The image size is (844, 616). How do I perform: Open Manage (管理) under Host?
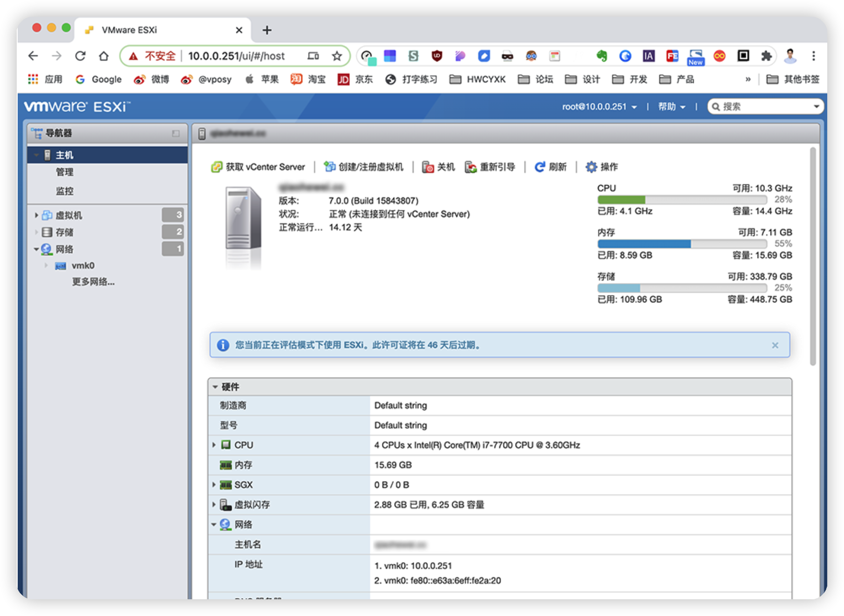tap(65, 172)
